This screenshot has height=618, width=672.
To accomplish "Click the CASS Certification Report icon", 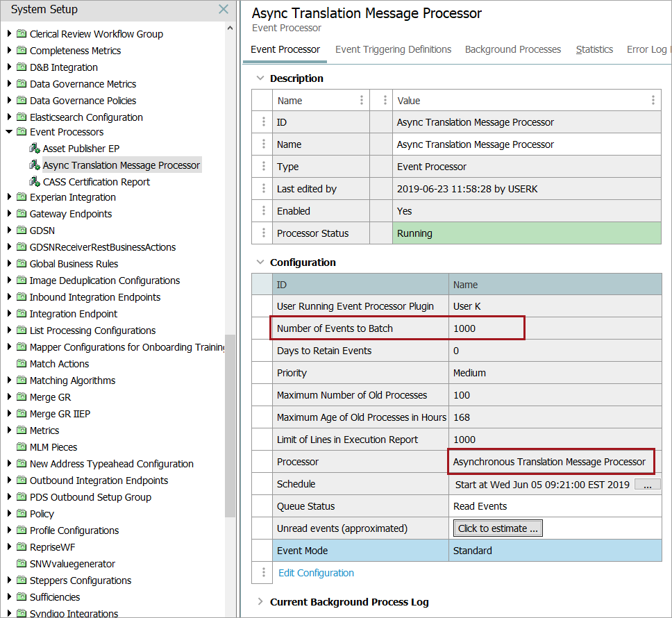I will pos(35,182).
